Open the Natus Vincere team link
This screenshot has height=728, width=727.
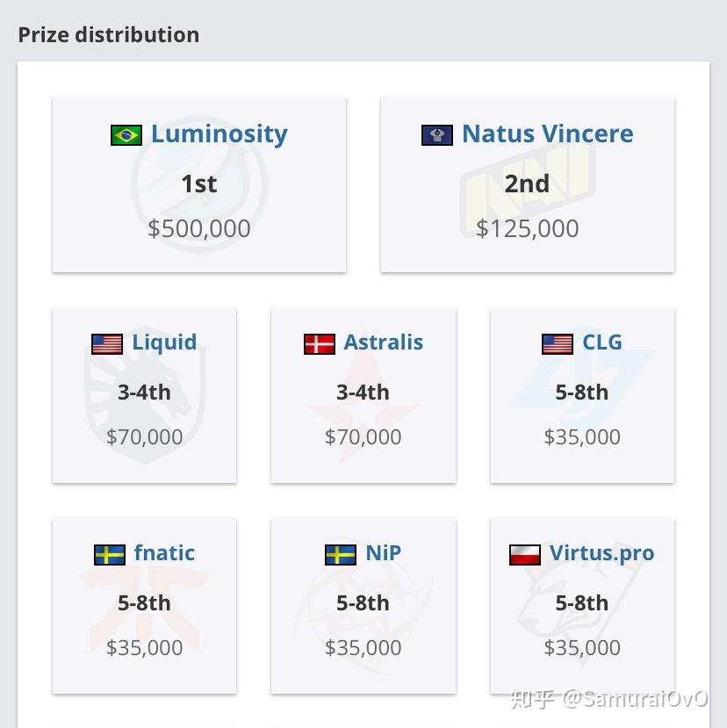547,133
